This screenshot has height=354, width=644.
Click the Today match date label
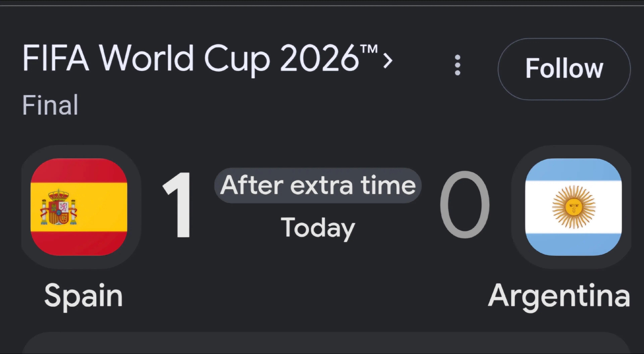coord(318,228)
